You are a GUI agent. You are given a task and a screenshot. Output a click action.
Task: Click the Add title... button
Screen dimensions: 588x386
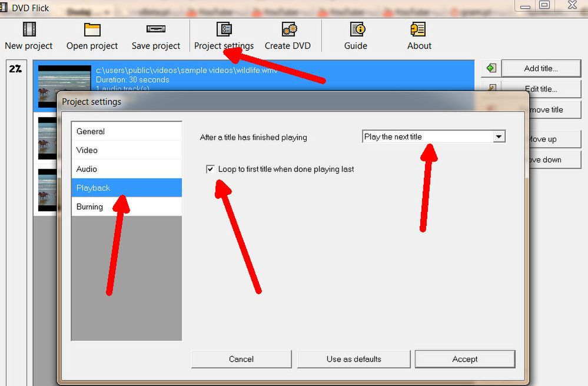click(x=541, y=68)
